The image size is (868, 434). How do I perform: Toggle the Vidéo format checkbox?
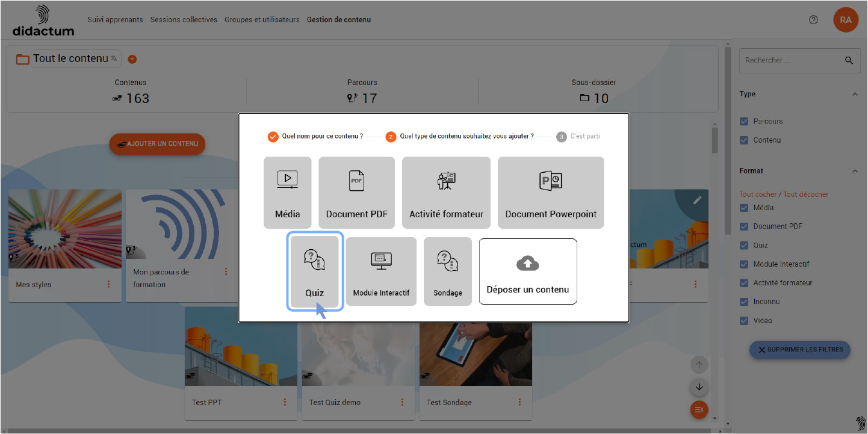[745, 321]
